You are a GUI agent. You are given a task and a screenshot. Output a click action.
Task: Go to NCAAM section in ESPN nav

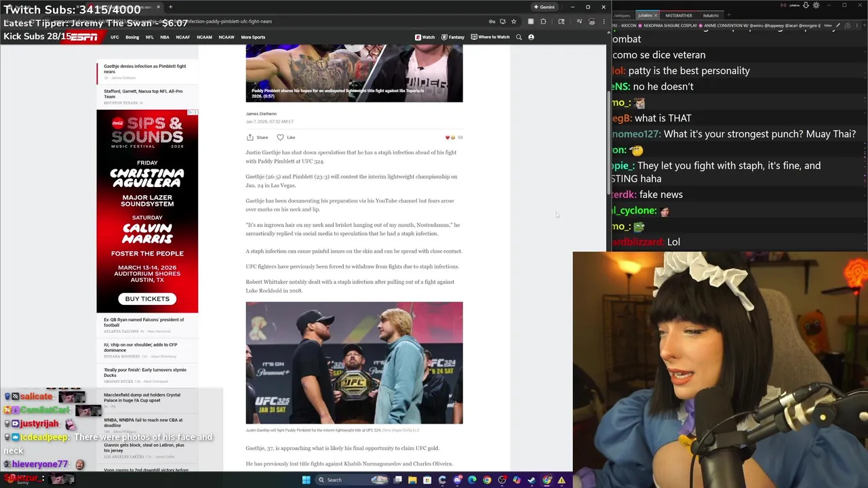204,37
